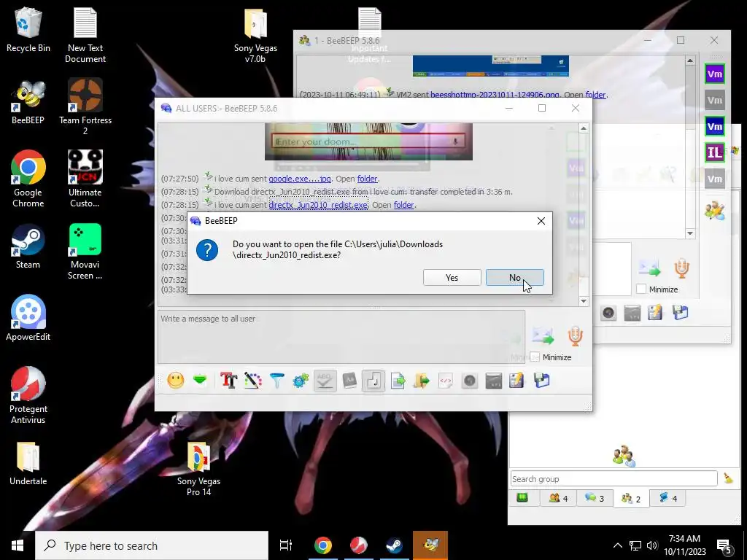Viewport: 747px width, 560px height.
Task: Click Yes to open directx_Jun2010_redist.exe
Action: click(452, 278)
